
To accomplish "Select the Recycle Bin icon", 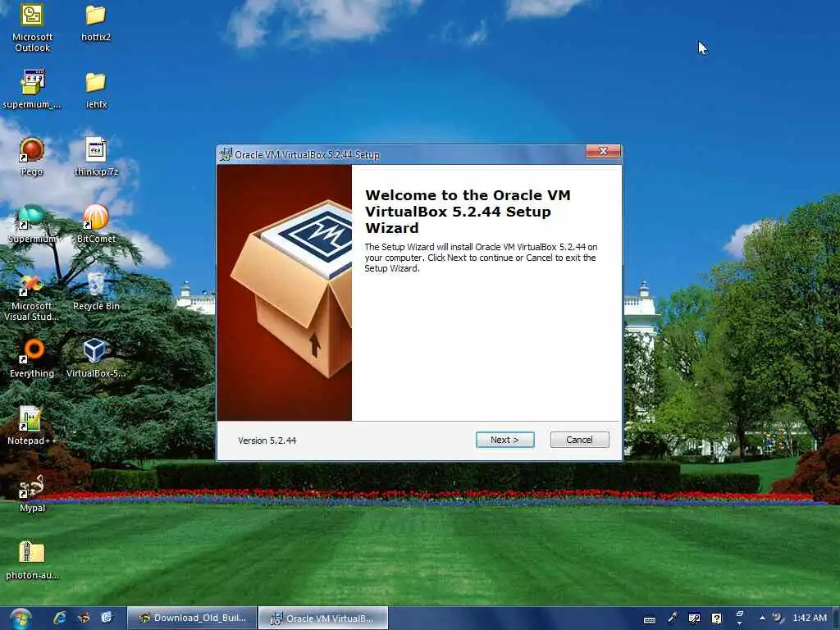I will (96, 292).
